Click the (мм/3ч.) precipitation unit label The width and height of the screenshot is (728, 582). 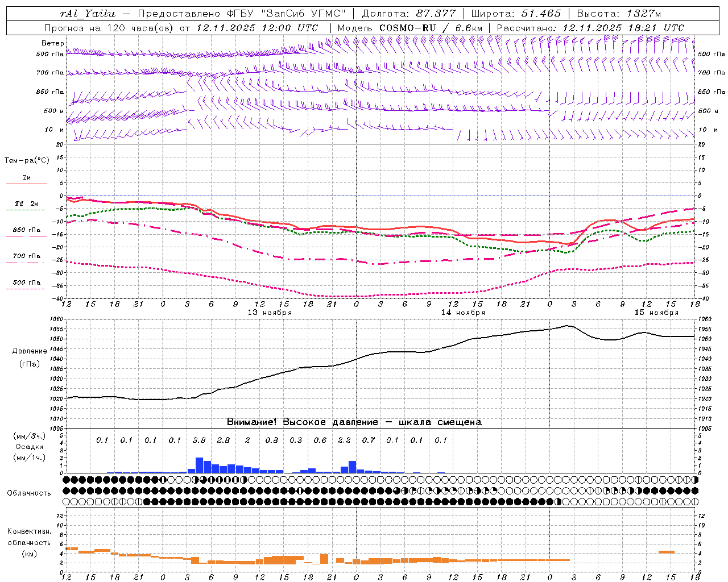30,436
